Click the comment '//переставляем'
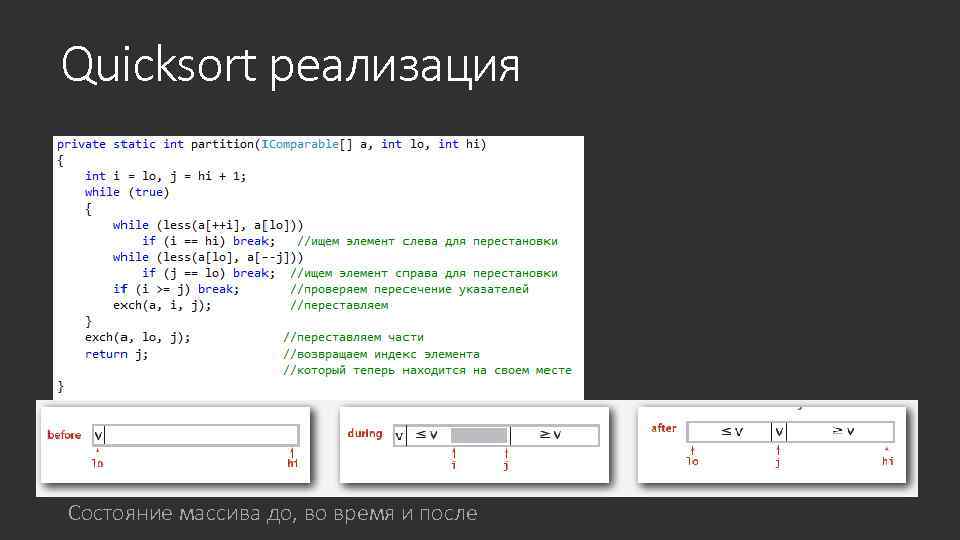960x540 pixels. pos(339,305)
